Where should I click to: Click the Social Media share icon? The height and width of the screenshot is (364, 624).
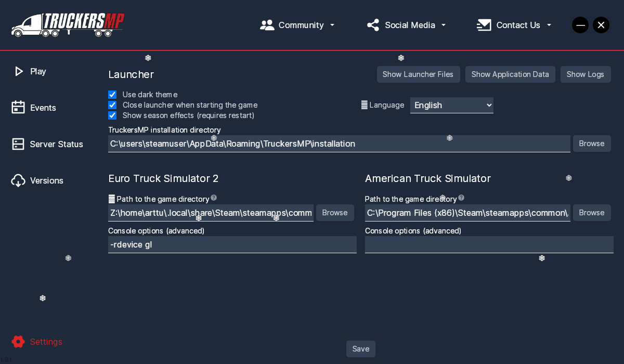tap(373, 25)
